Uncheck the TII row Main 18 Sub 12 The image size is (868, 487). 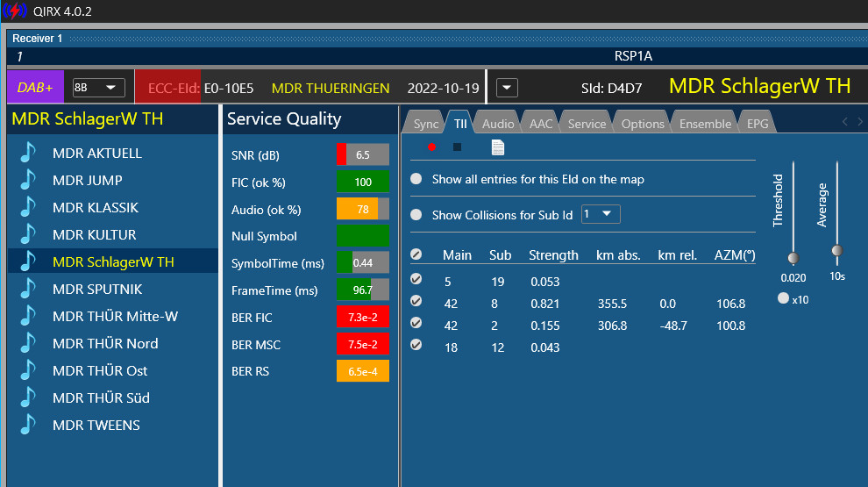pyautogui.click(x=416, y=345)
